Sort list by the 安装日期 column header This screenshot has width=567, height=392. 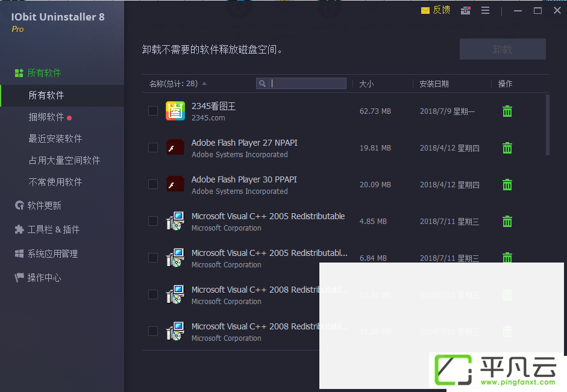click(x=434, y=84)
